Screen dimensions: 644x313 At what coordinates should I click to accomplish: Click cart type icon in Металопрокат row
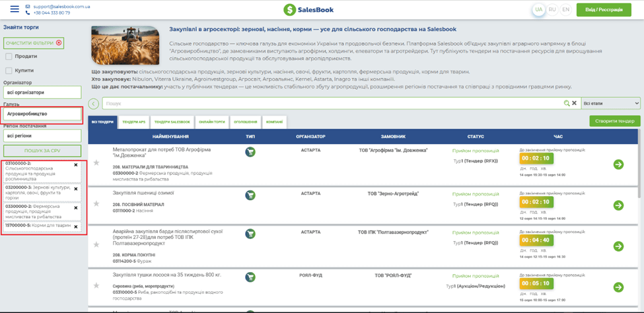[250, 152]
